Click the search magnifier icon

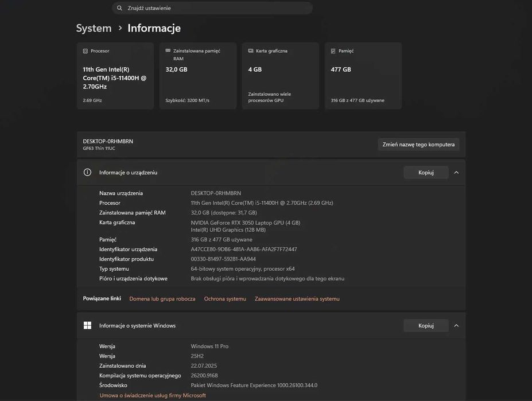(119, 8)
